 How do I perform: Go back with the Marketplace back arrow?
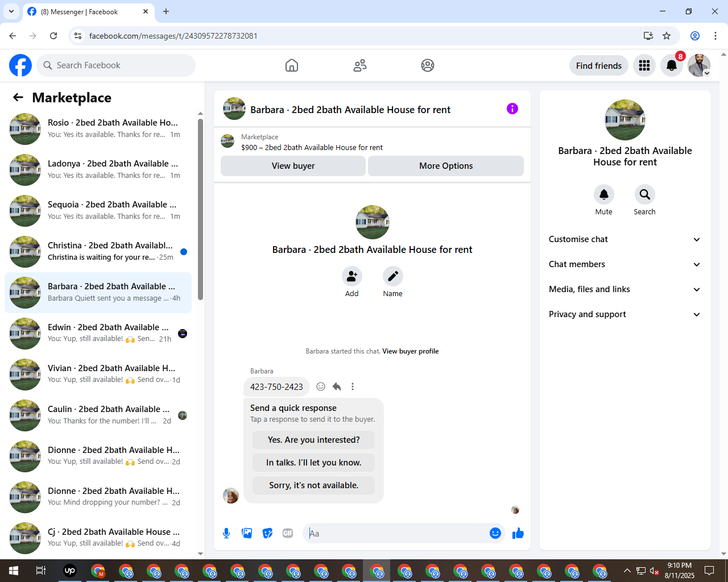(x=18, y=97)
